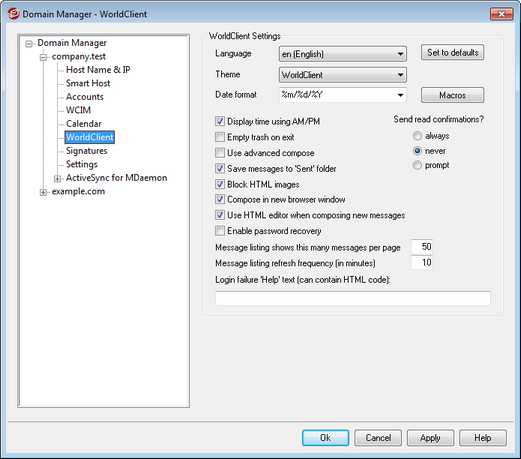Toggle Save messages to 'Sent' folder
The width and height of the screenshot is (521, 459).
220,168
